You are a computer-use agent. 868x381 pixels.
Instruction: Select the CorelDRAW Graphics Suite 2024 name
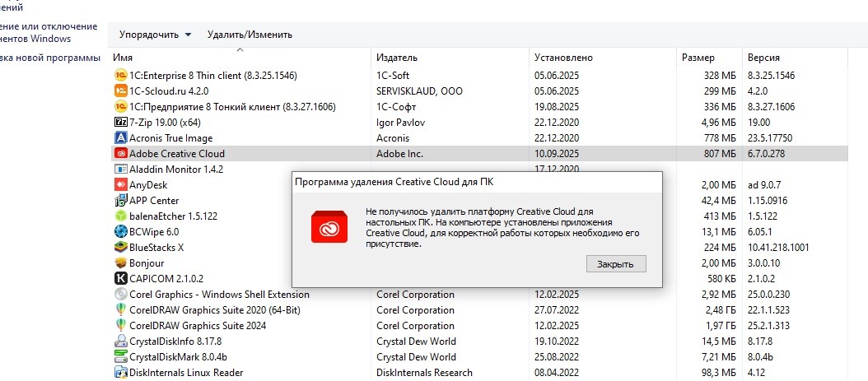coord(198,326)
